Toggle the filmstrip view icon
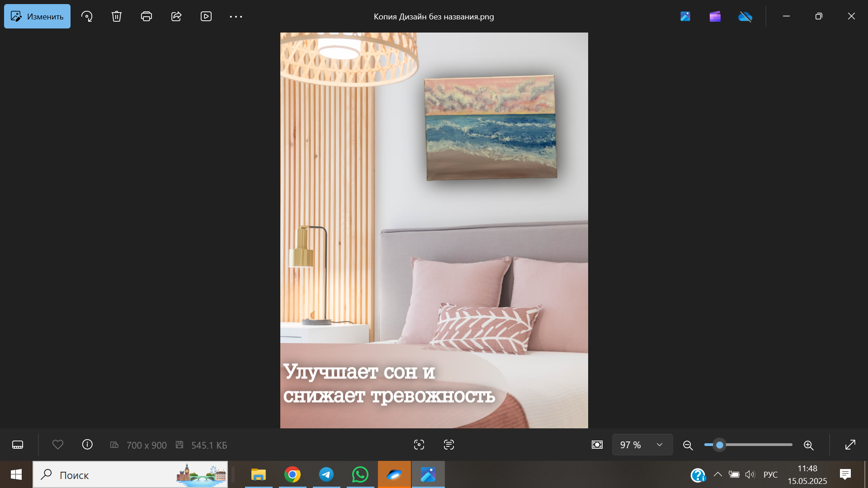 18,445
